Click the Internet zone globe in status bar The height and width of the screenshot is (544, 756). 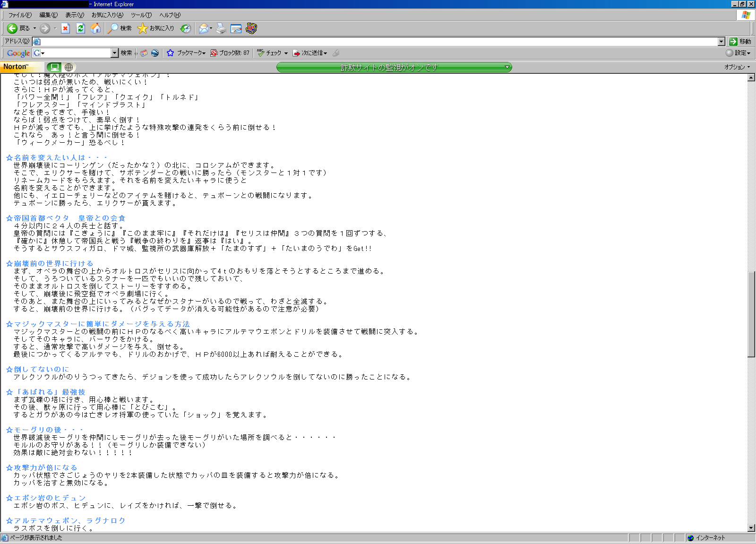690,538
